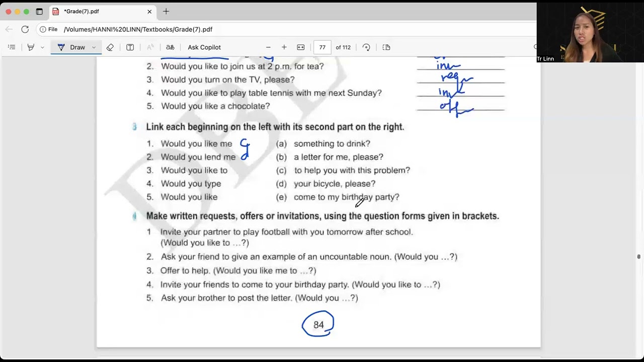The width and height of the screenshot is (644, 362).
Task: Click 'Ask your friend to give an example'
Action: coord(276,256)
